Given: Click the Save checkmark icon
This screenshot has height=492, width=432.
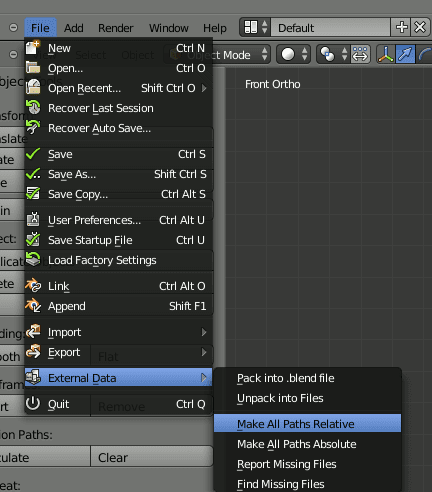Looking at the screenshot, I should click(33, 154).
